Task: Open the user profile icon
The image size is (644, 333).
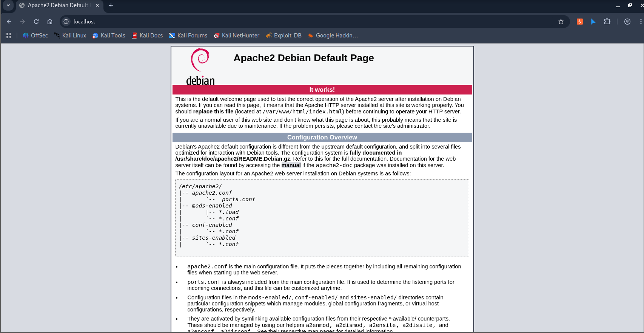Action: coord(627,22)
